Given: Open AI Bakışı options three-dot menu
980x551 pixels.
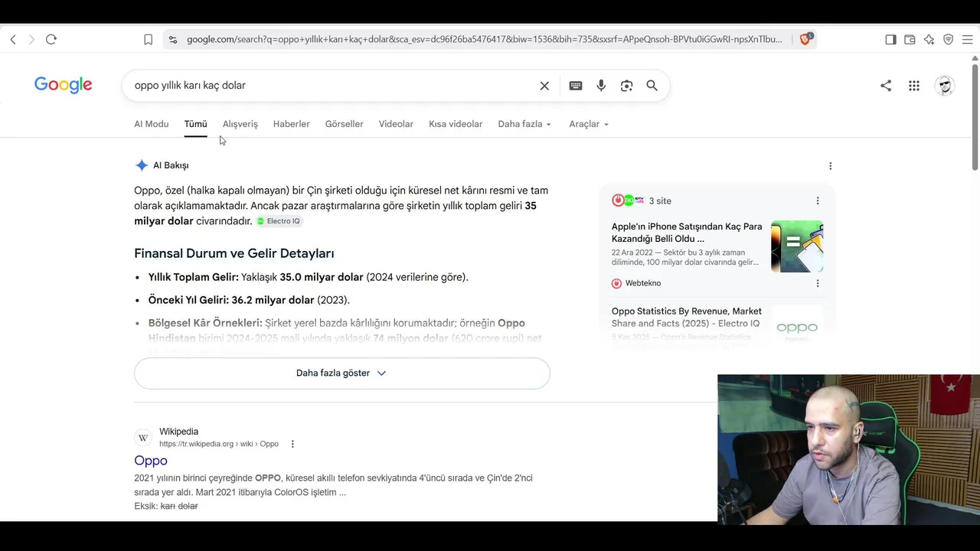Looking at the screenshot, I should (x=831, y=166).
